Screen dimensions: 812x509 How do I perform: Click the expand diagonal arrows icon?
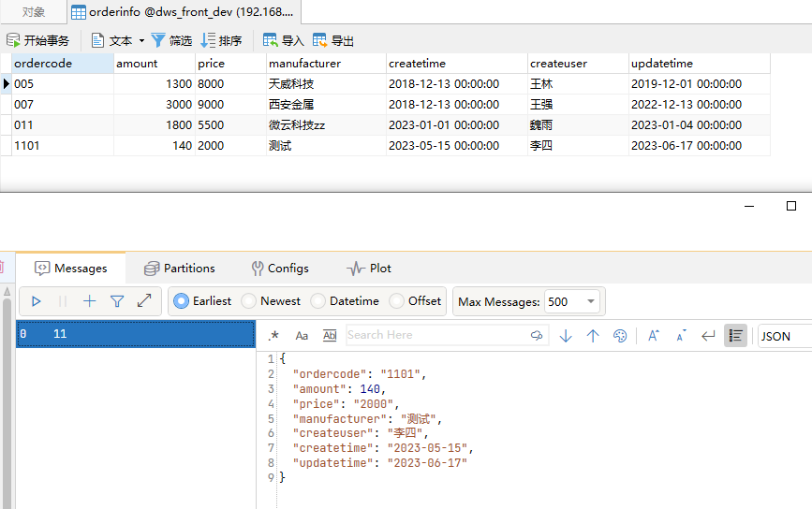coord(144,301)
